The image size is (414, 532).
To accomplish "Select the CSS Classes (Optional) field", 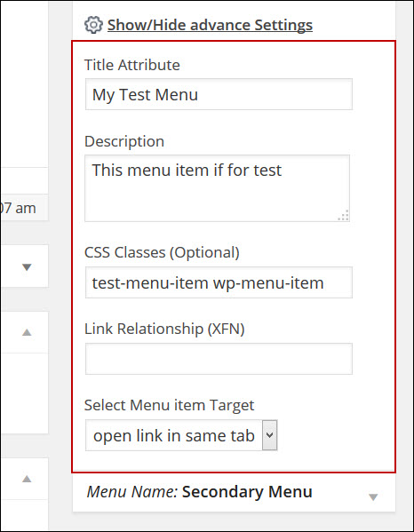I will pos(219,282).
